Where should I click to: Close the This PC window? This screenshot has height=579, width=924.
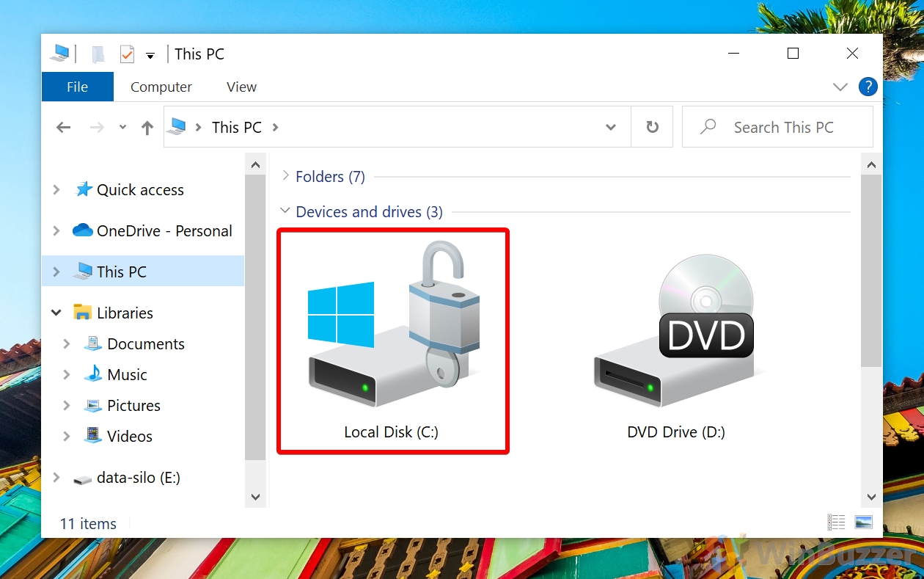[852, 53]
